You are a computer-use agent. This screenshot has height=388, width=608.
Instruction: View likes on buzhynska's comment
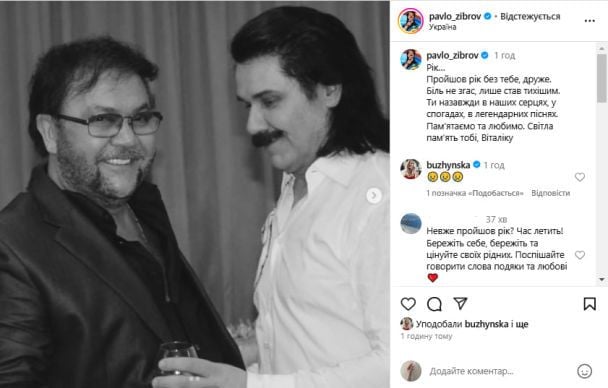(475, 193)
